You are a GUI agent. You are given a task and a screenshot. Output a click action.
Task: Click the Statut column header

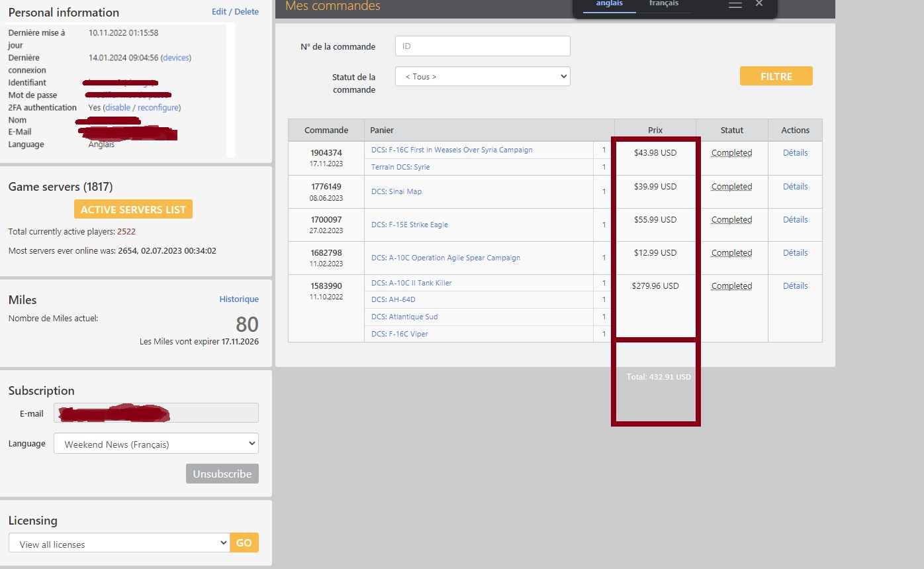point(732,130)
